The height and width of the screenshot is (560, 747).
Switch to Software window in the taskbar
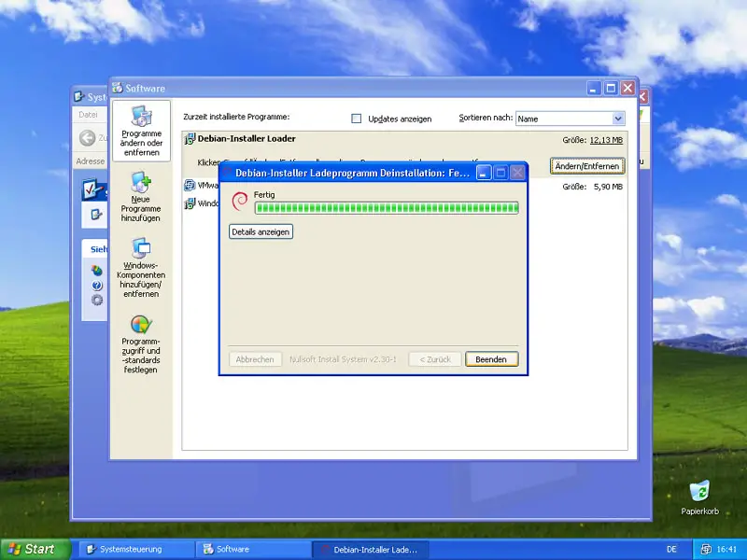coord(253,549)
